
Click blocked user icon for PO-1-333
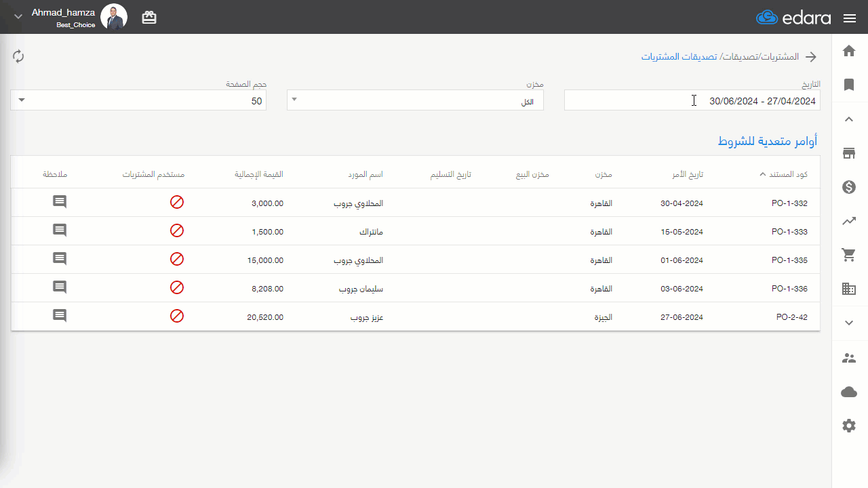point(177,230)
